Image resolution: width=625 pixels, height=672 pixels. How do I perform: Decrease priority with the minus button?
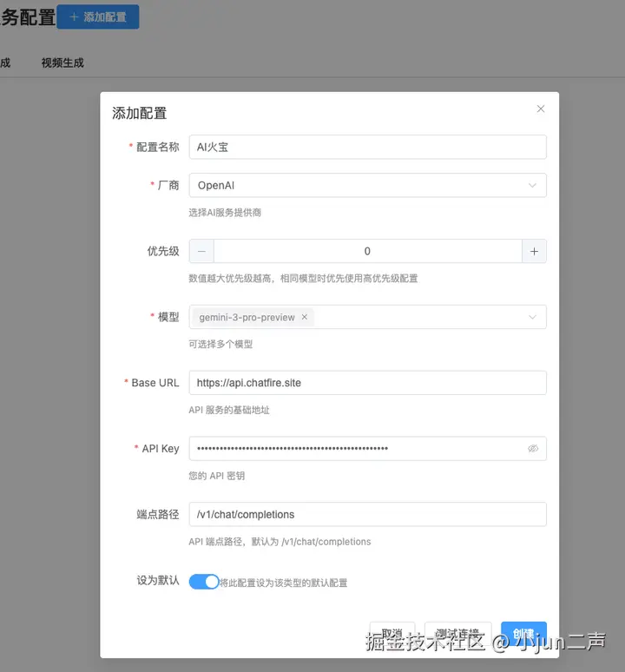pos(201,251)
